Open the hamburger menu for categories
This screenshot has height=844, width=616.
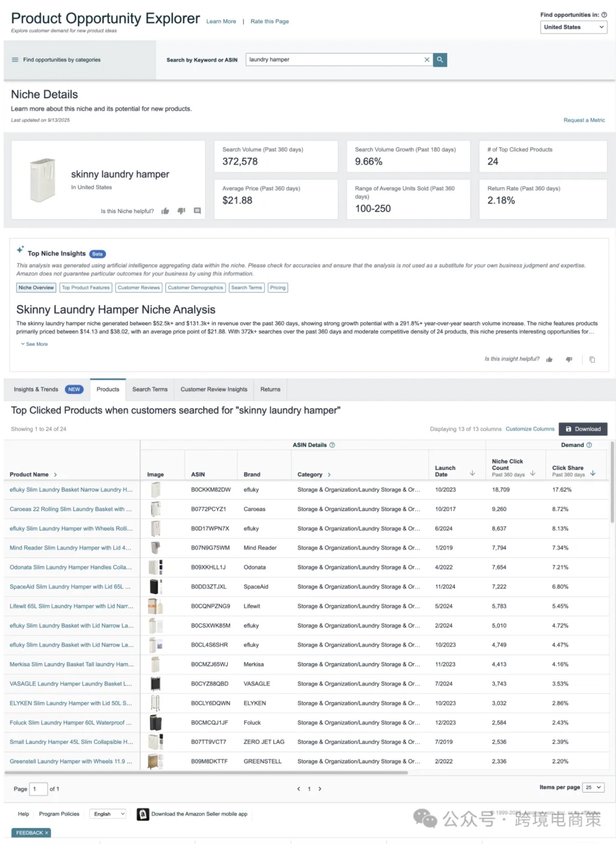[x=15, y=60]
